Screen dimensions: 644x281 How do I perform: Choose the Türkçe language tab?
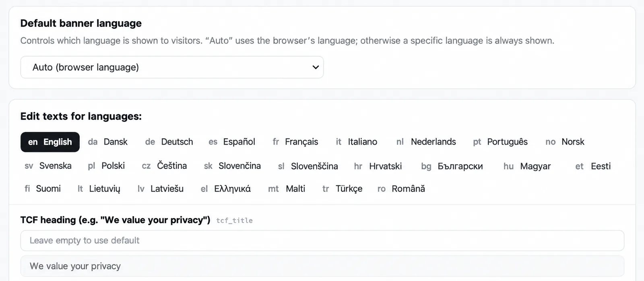point(342,189)
